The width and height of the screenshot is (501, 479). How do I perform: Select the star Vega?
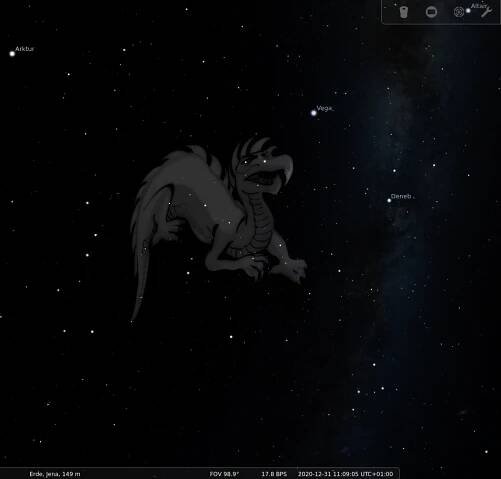(314, 113)
